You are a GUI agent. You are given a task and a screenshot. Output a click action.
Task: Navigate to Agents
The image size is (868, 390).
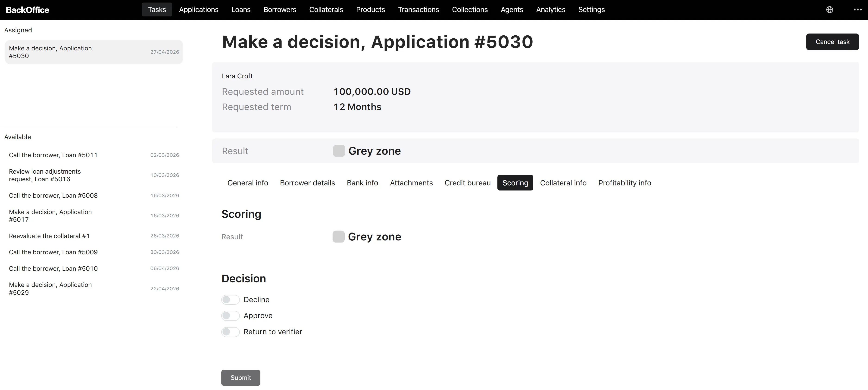(512, 9)
